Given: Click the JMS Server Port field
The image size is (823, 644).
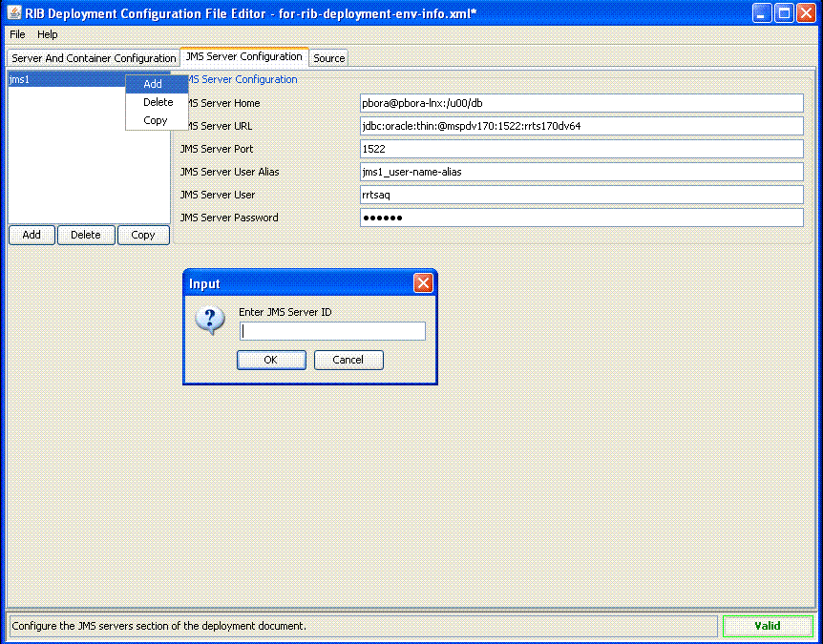Looking at the screenshot, I should point(581,149).
